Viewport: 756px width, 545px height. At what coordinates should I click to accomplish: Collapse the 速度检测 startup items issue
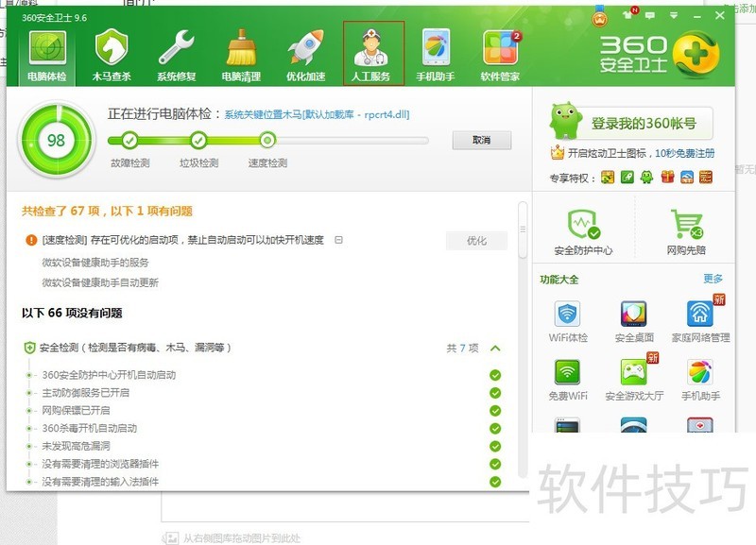click(339, 240)
